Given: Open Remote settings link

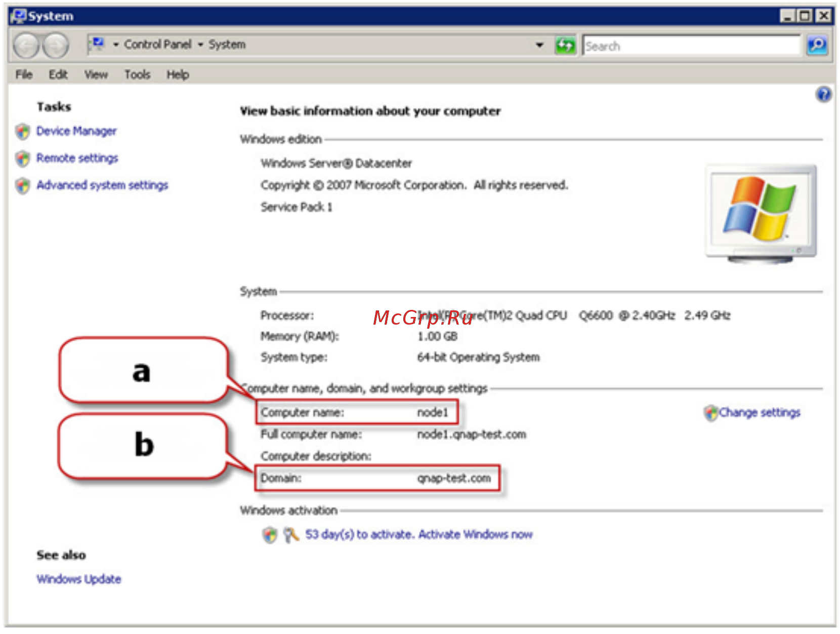Looking at the screenshot, I should coord(77,158).
